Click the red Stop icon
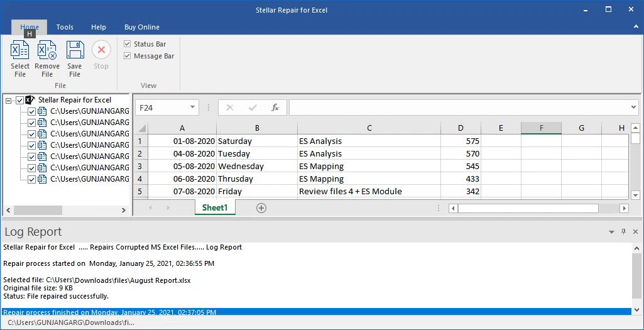644x330 pixels. click(x=101, y=50)
